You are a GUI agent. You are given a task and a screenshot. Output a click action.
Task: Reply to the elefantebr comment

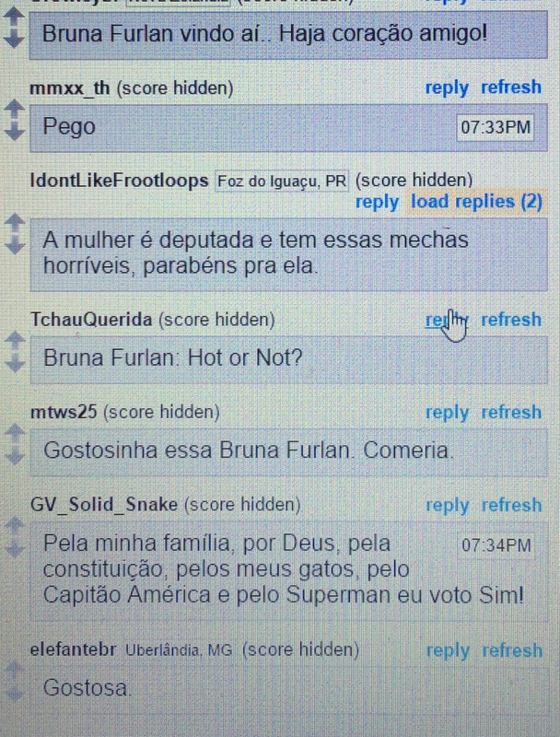click(448, 651)
